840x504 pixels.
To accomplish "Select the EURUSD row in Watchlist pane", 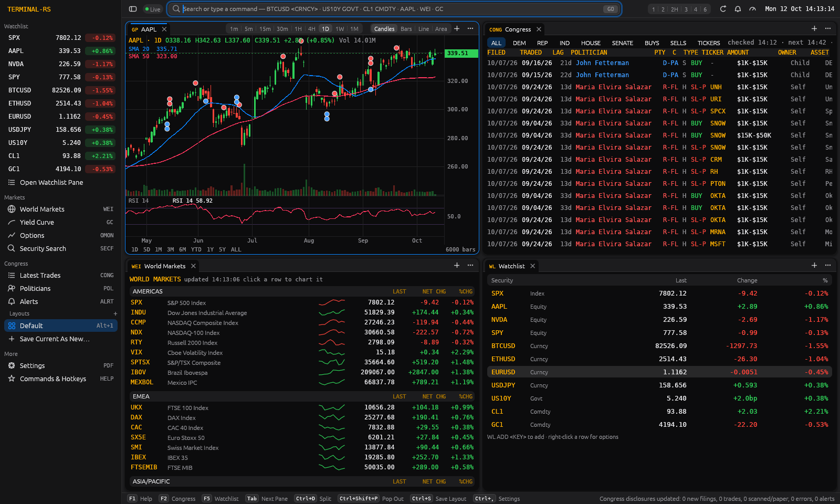I will tap(659, 372).
